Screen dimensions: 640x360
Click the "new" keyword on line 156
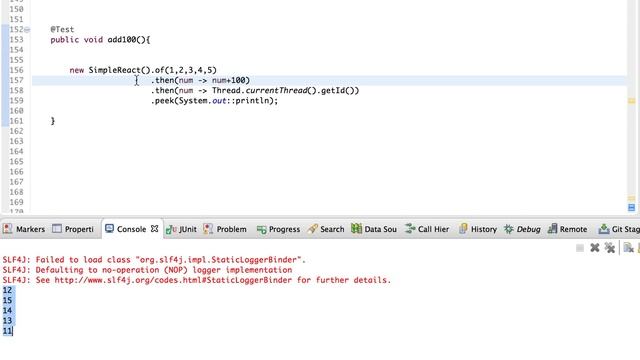(x=77, y=70)
